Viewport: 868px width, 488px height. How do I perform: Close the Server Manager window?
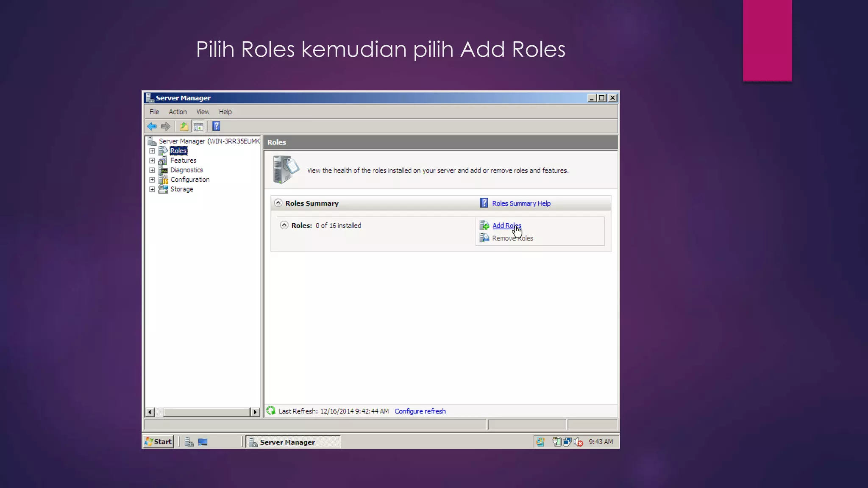612,98
